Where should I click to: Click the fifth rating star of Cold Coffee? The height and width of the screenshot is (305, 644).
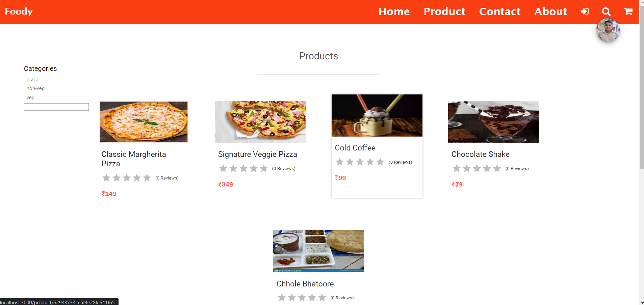tap(380, 162)
